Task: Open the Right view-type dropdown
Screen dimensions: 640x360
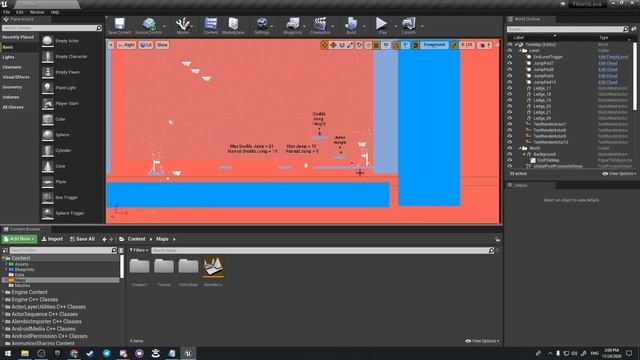Action: [127, 45]
